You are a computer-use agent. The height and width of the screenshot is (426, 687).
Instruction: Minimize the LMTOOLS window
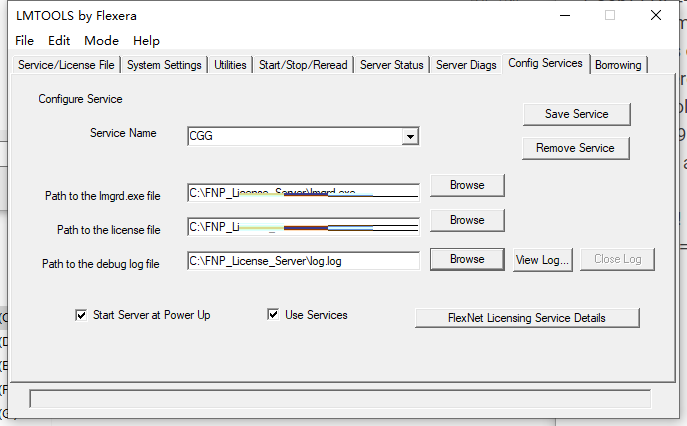(x=565, y=16)
